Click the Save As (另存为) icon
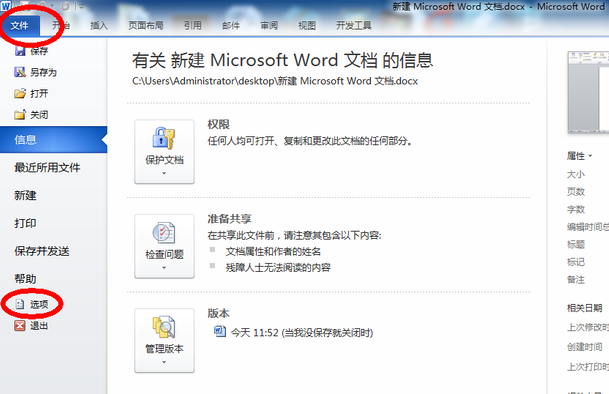 [x=20, y=72]
